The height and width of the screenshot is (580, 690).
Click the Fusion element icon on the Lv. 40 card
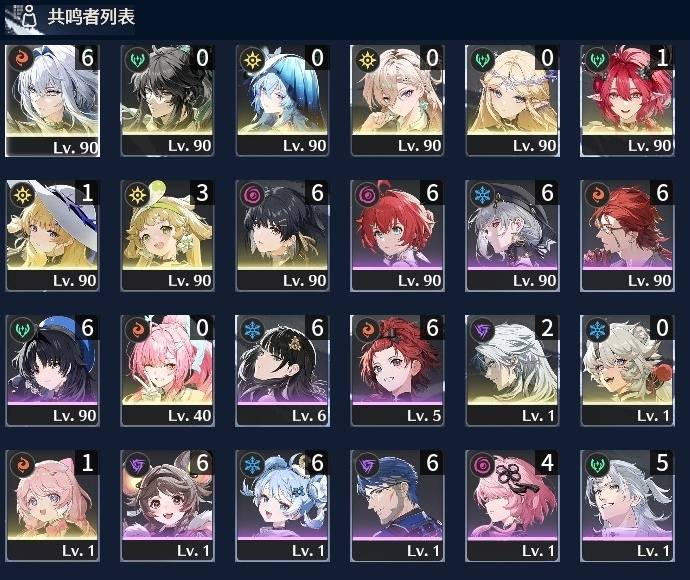[137, 329]
